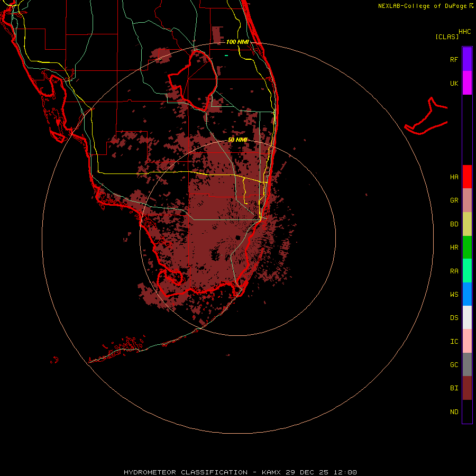Screen dimensions: 476x476
Task: Click the HR legend label
Action: coord(454,248)
